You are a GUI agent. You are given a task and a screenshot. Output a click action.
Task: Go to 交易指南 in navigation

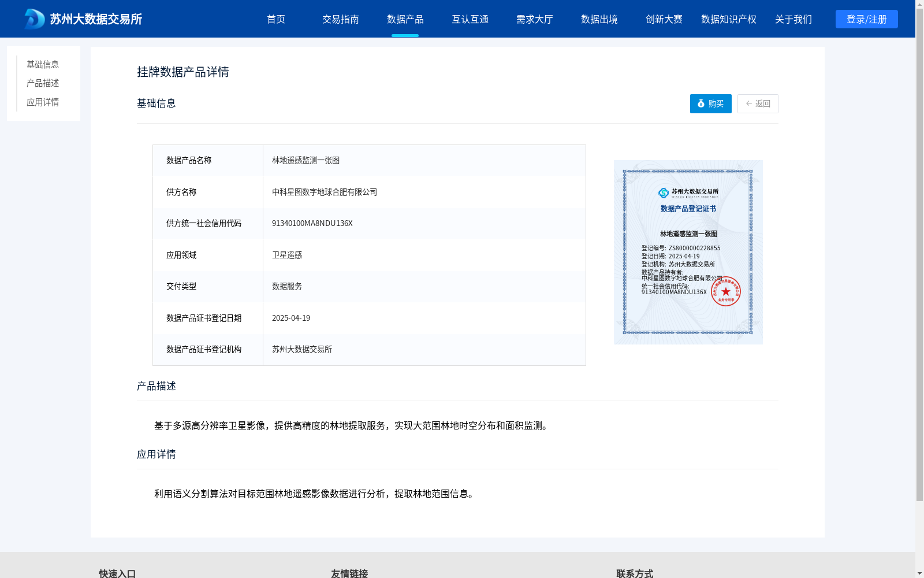click(341, 19)
